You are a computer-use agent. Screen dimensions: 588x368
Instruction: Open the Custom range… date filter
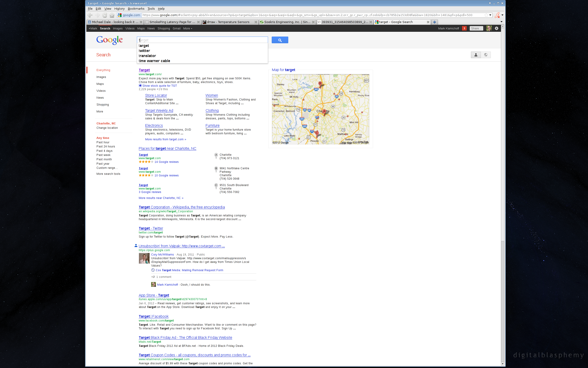pos(107,168)
